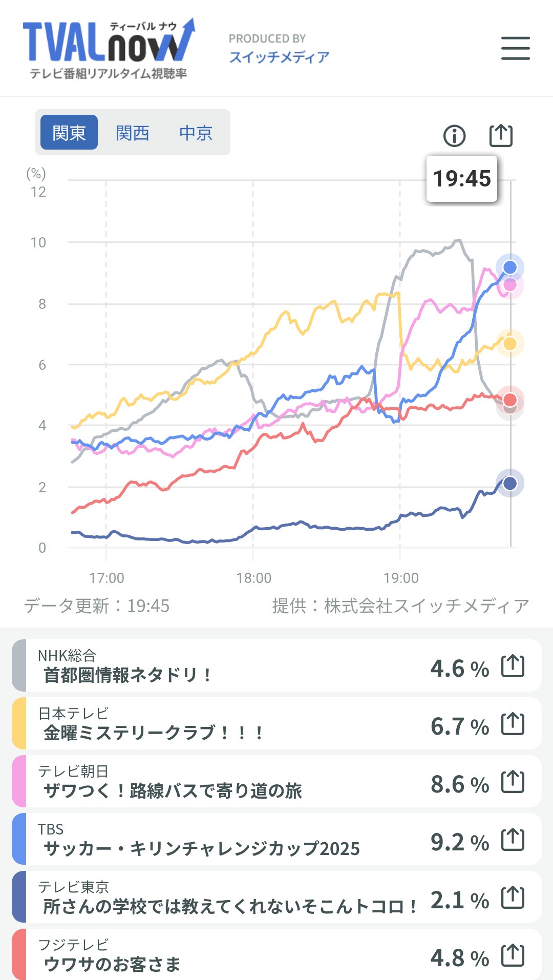This screenshot has height=980, width=553.
Task: Switch to the 中京 region tab
Action: click(x=196, y=133)
